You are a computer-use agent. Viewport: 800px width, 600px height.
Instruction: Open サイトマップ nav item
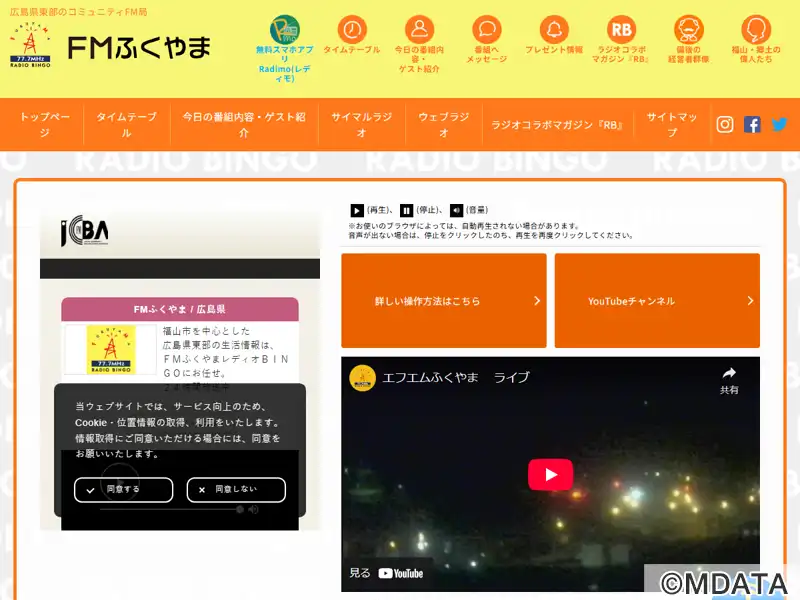click(672, 124)
